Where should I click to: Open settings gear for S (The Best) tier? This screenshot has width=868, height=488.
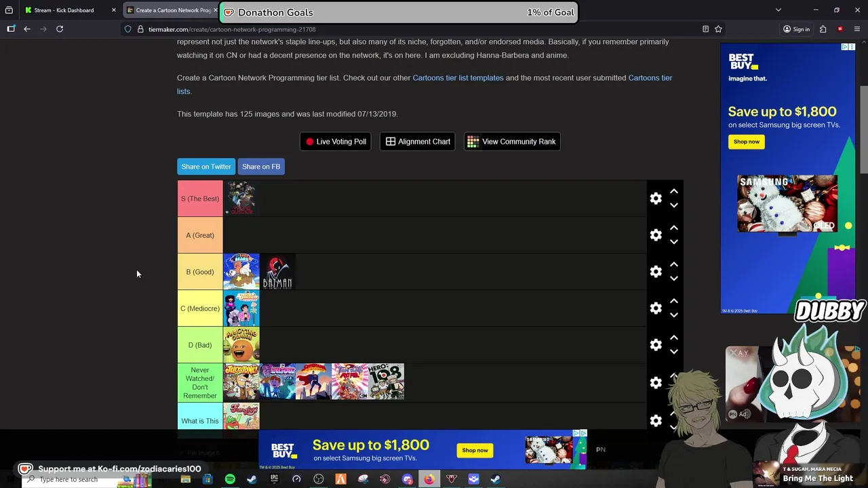point(656,199)
